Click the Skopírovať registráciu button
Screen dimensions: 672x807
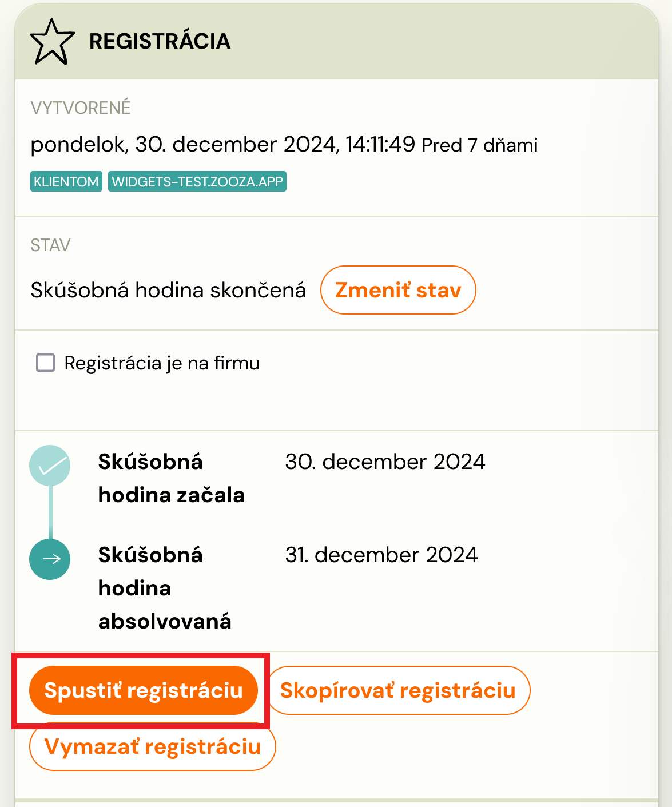[398, 690]
